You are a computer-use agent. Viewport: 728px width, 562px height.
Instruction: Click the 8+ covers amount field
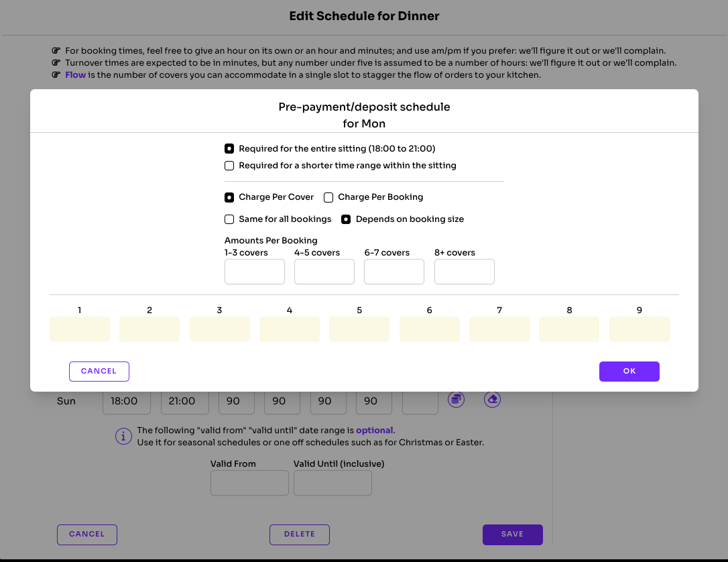[465, 272]
